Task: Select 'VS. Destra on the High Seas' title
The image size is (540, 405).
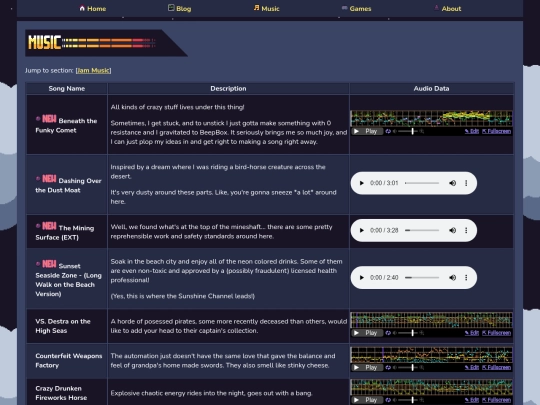Action: click(x=63, y=326)
